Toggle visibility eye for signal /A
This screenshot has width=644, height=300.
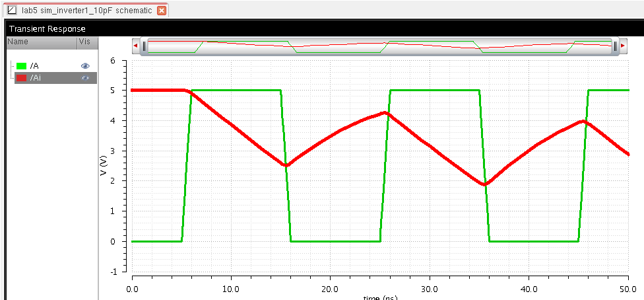tap(85, 66)
